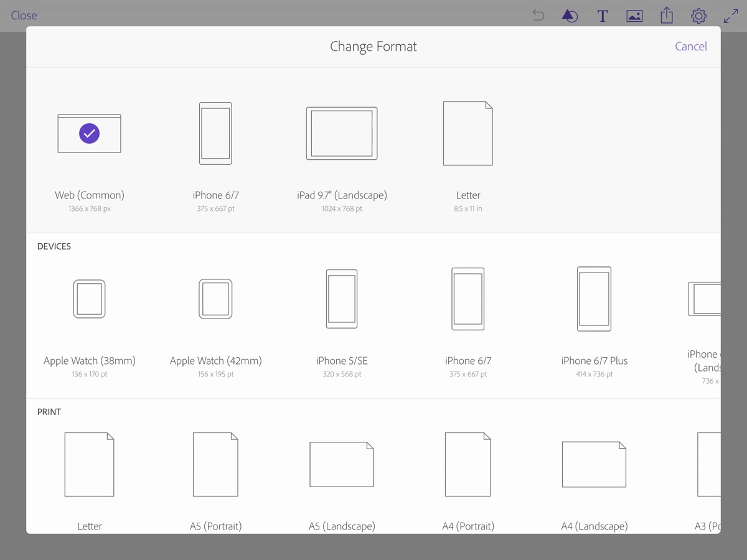The height and width of the screenshot is (560, 747).
Task: Open the image insert icon
Action: pos(634,16)
